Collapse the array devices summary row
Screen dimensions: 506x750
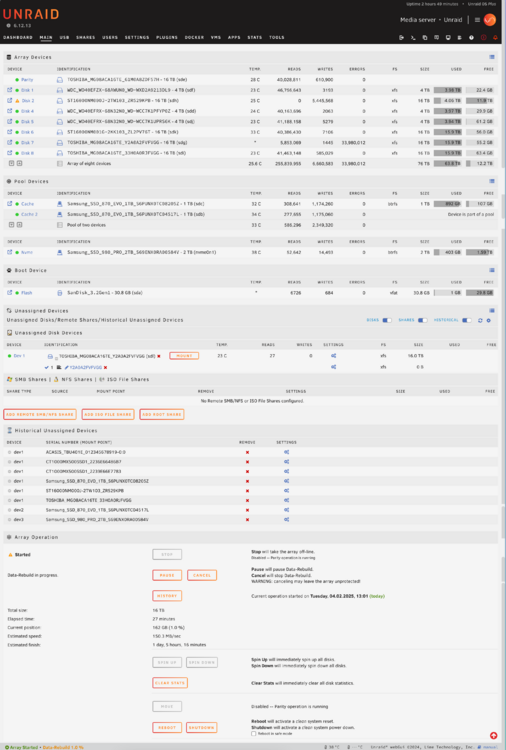11,164
